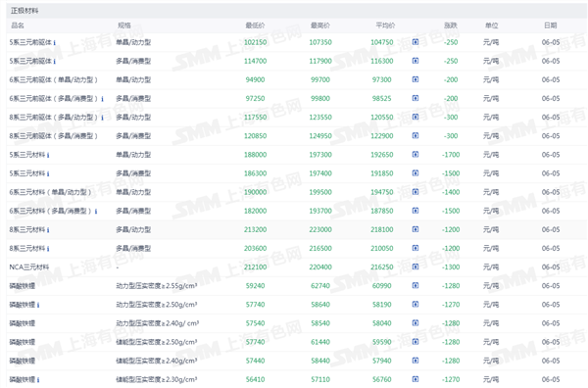Viewport: 588px width, 388px height.
Task: Click the 最高价 column header
Action: click(320, 25)
